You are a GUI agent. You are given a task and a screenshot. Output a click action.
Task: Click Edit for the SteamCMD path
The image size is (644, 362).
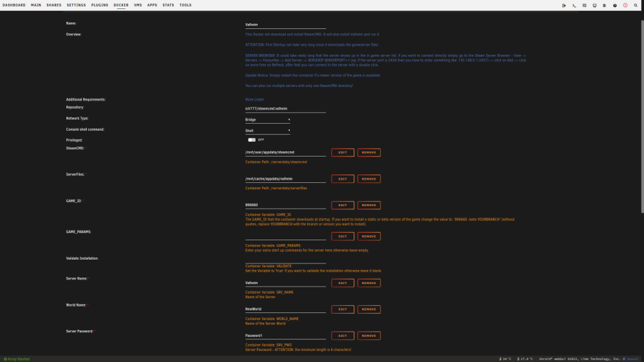(343, 153)
